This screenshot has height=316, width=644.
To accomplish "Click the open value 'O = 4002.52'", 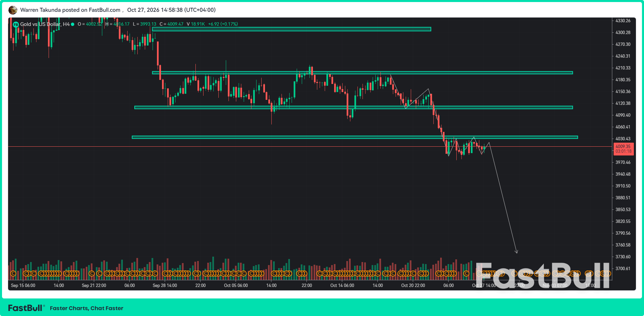I will tap(90, 24).
